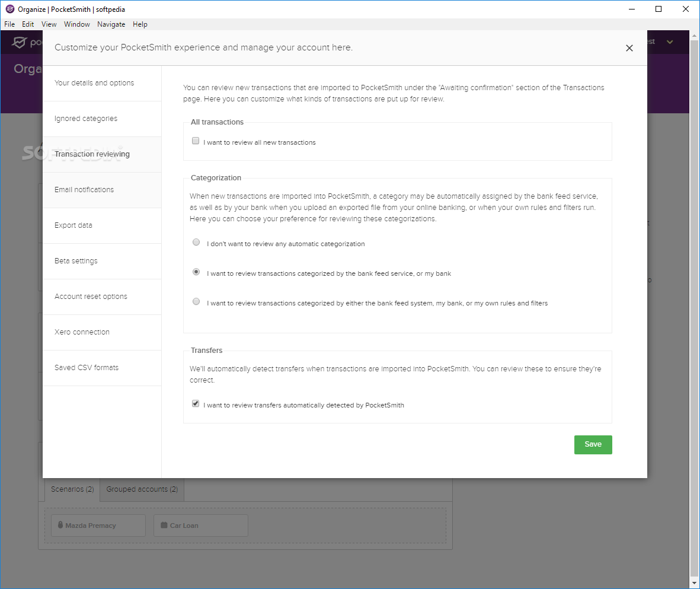Click the PocketSmith app icon in title bar
This screenshot has width=700, height=589.
coord(10,9)
